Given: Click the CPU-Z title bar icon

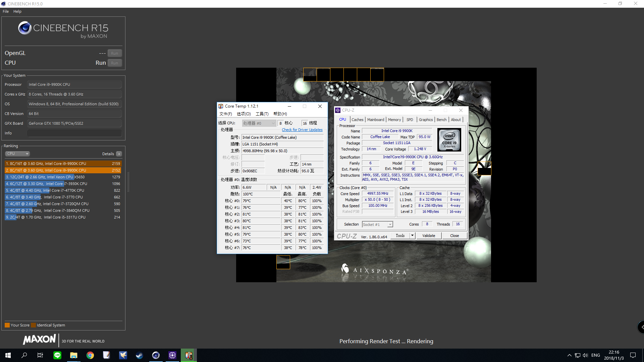Looking at the screenshot, I should tap(338, 110).
